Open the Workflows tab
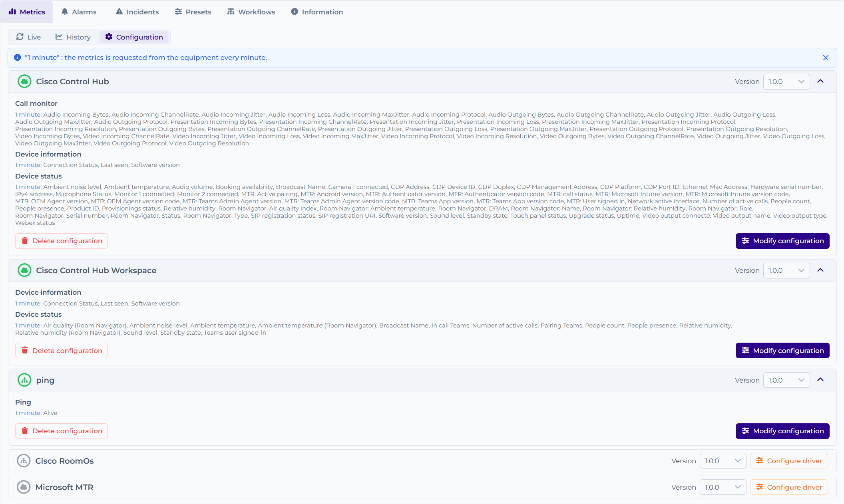Viewport: 844px width, 504px height. tap(251, 12)
